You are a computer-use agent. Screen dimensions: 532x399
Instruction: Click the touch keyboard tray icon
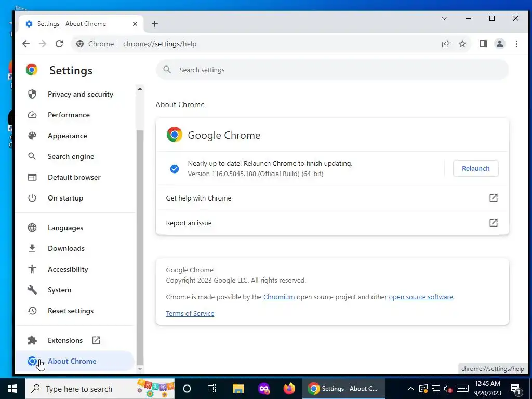pos(462,389)
